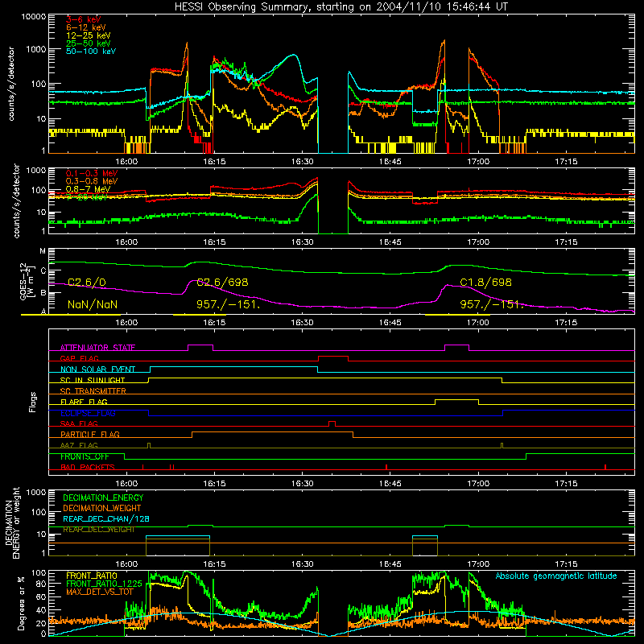Screen dimensions: 644x644
Task: Select the 6-12 keV legend label
Action: [x=86, y=27]
